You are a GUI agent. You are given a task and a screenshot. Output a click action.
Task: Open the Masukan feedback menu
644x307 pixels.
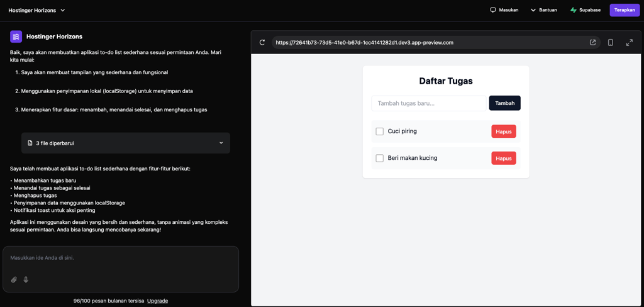pos(504,10)
